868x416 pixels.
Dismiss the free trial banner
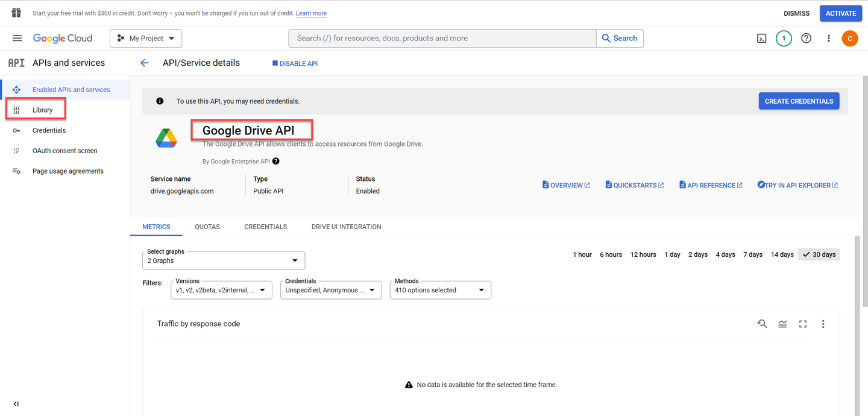(x=797, y=13)
